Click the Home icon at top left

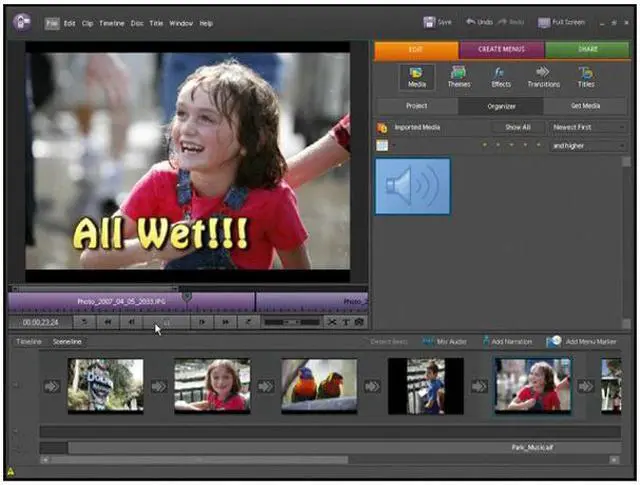click(21, 22)
